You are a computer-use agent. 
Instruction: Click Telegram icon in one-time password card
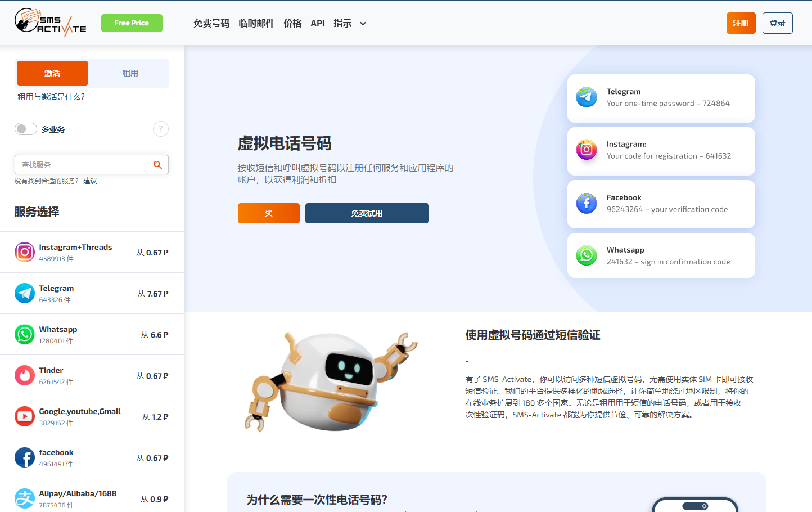click(587, 97)
